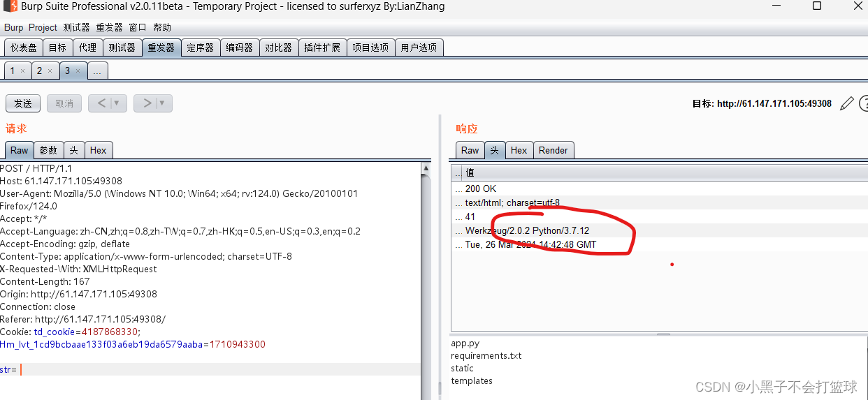Switch to the 仪表盘 tab
Screen dimensions: 868x400
[x=24, y=47]
